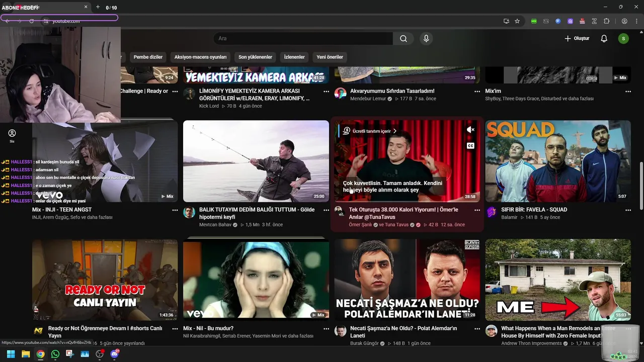The height and width of the screenshot is (362, 644).
Task: Click the green extension icon in the toolbar
Action: click(534, 21)
